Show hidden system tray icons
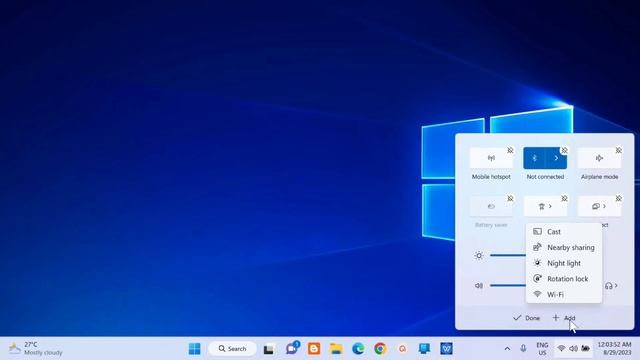This screenshot has width=640, height=360. [507, 349]
